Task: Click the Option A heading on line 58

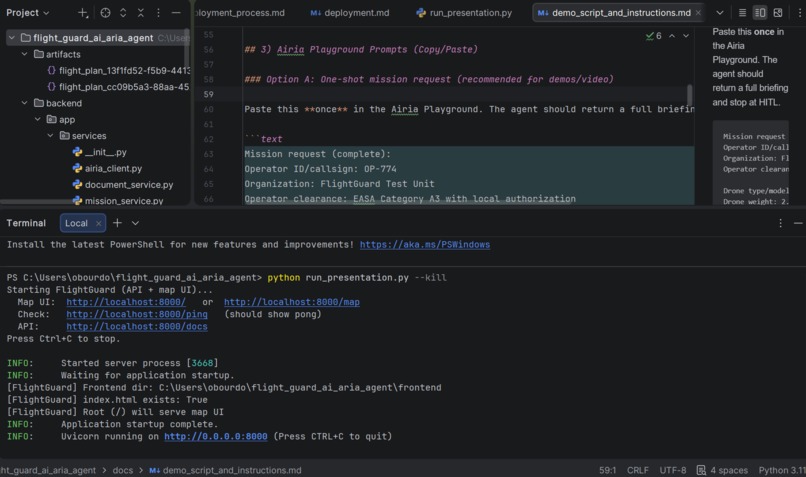Action: pos(429,79)
